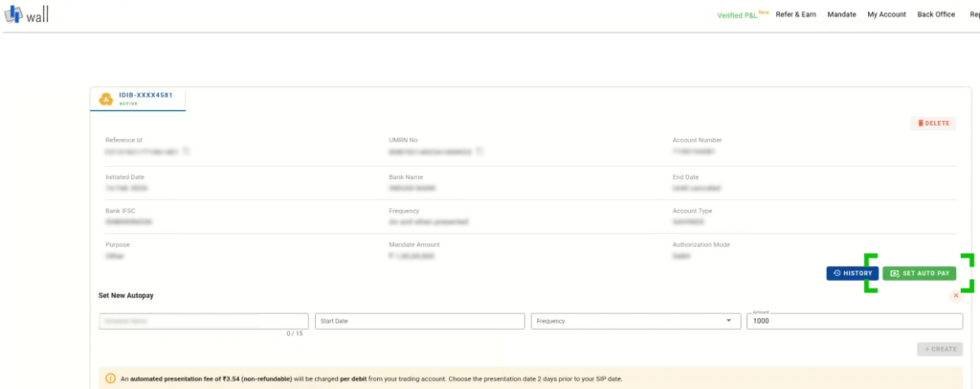Open the Start Date picker field
The height and width of the screenshot is (389, 980).
coord(419,321)
